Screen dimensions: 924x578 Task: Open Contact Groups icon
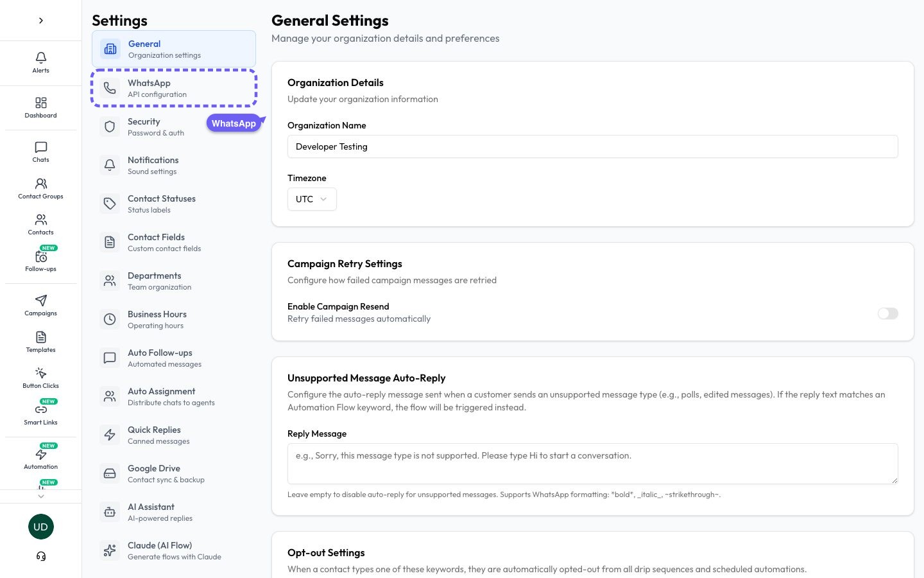(x=40, y=184)
